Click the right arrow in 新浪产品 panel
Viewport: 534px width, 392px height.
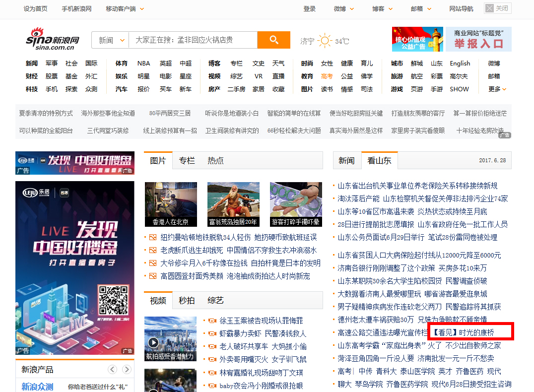pyautogui.click(x=127, y=369)
